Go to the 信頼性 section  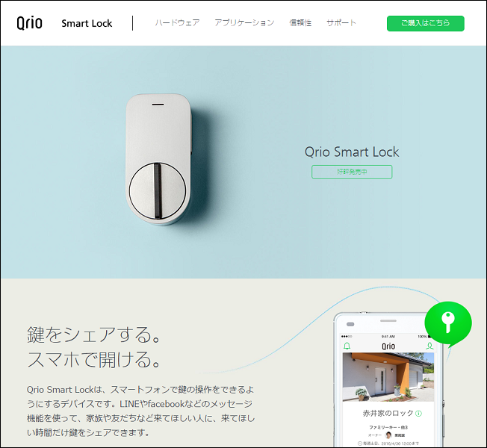point(300,22)
